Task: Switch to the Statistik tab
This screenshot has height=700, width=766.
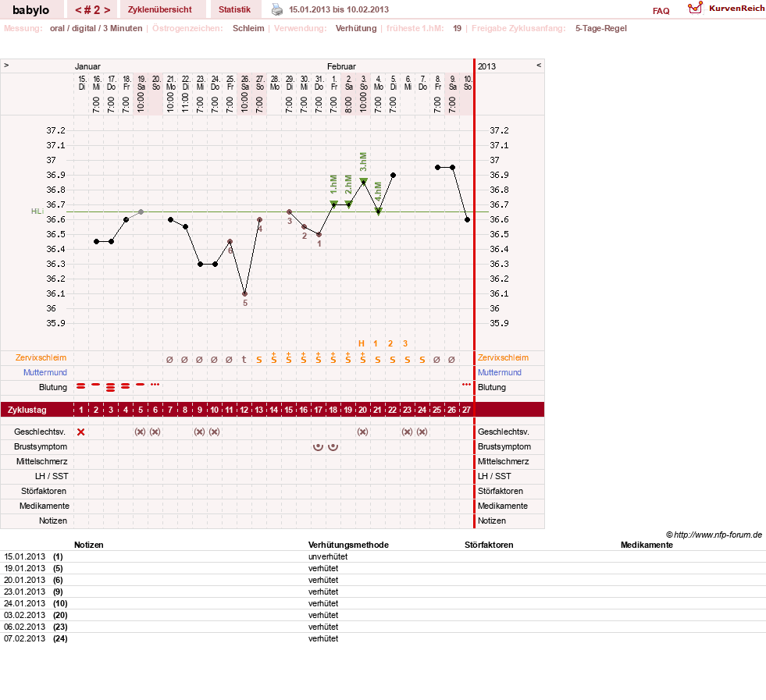Action: [234, 10]
